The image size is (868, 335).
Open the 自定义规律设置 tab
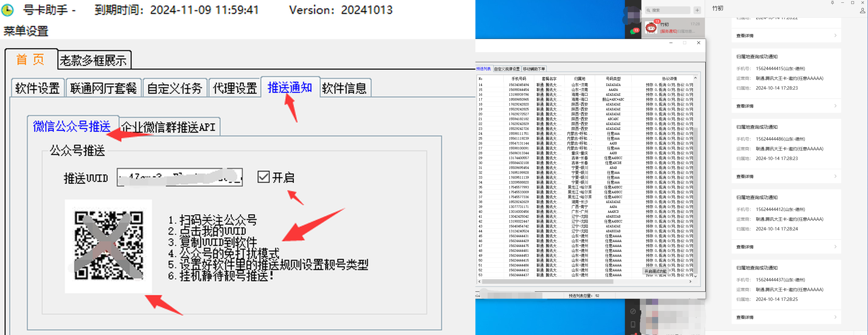click(x=507, y=69)
